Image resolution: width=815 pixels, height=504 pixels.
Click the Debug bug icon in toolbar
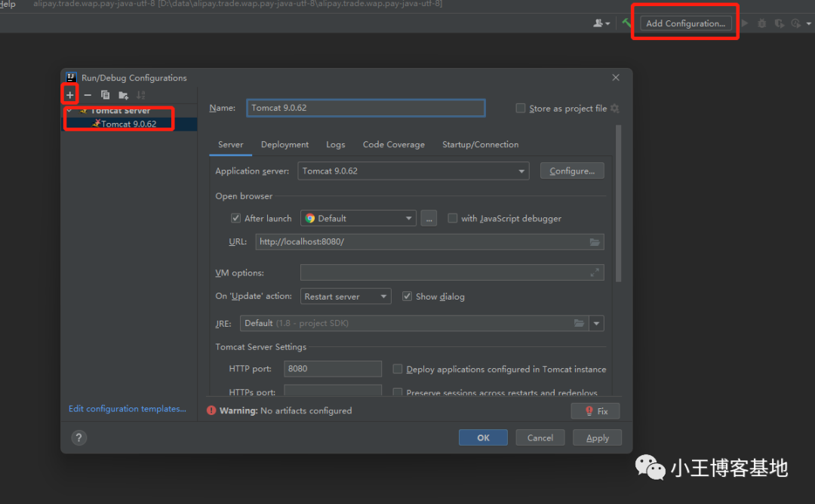pyautogui.click(x=761, y=23)
